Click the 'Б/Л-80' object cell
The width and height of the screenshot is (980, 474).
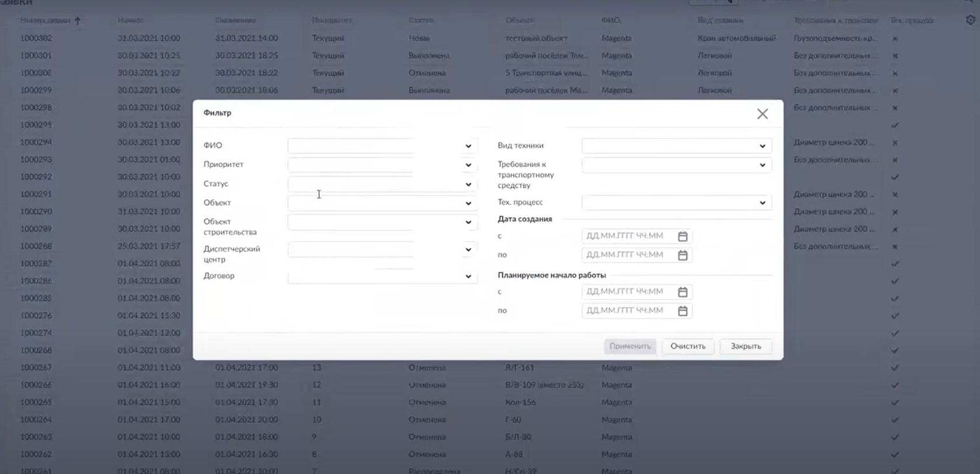[518, 437]
